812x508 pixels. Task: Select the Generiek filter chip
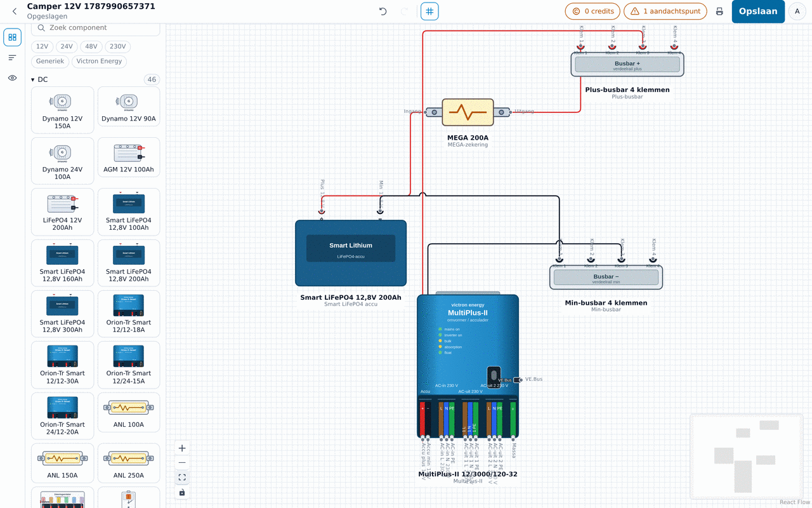tap(50, 62)
